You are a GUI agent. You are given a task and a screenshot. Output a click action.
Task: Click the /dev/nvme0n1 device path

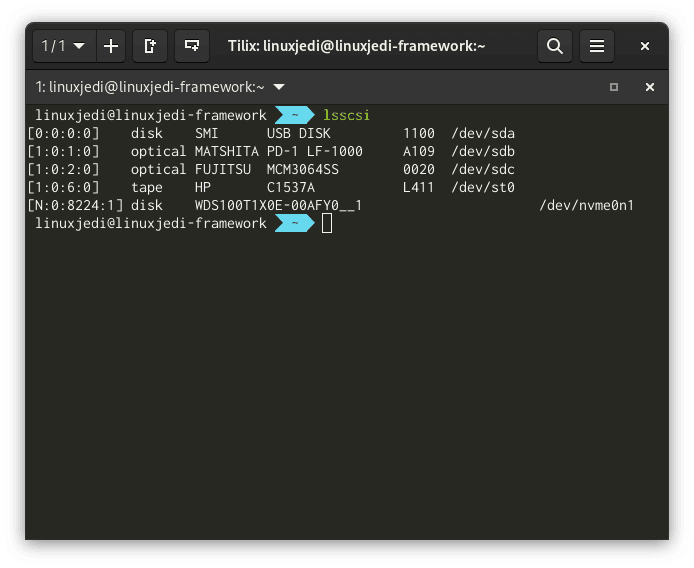586,205
